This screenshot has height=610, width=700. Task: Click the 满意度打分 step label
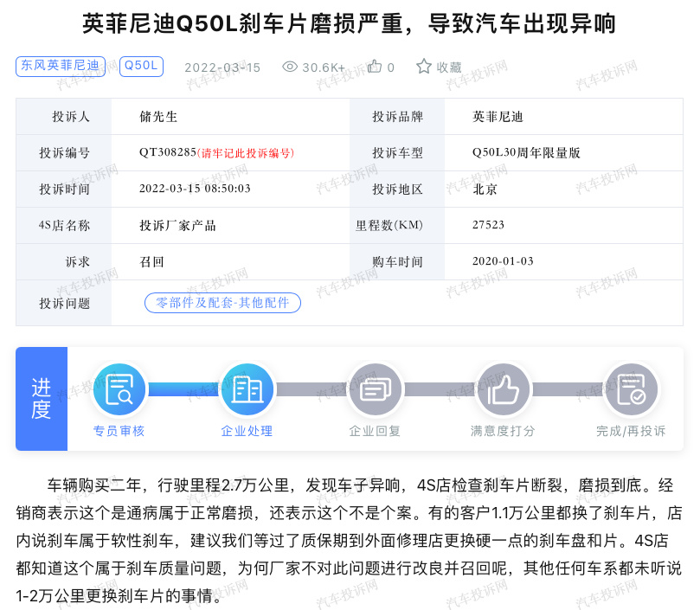[503, 431]
